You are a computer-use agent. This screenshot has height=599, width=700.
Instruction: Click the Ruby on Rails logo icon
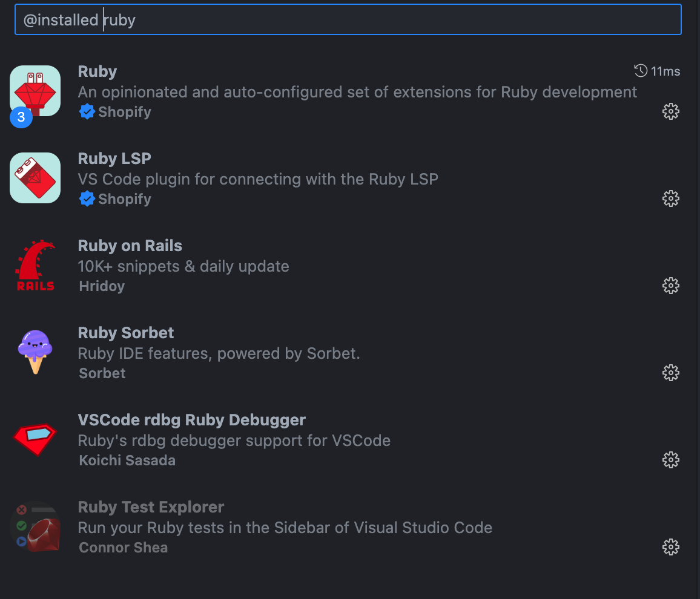click(35, 266)
